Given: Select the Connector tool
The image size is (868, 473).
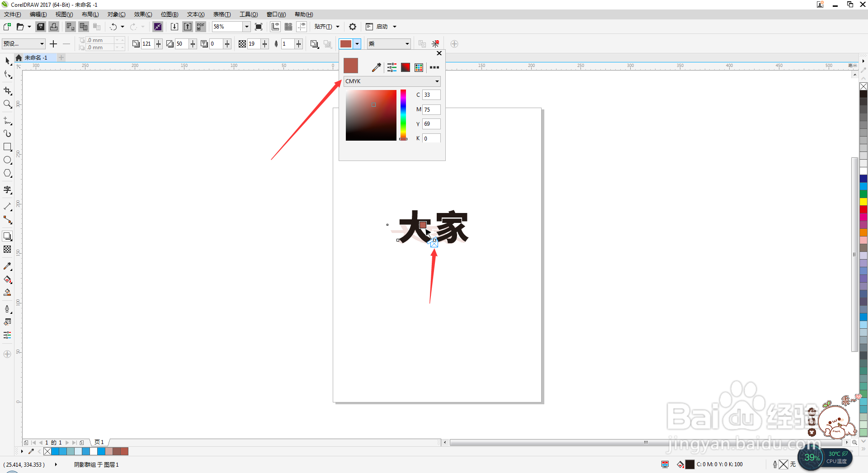Looking at the screenshot, I should (7, 220).
